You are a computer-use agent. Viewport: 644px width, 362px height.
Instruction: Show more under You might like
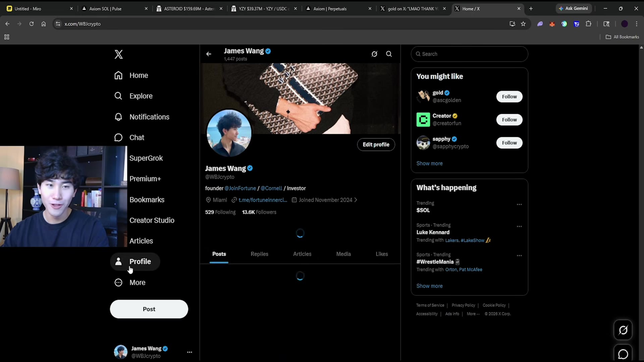point(429,164)
